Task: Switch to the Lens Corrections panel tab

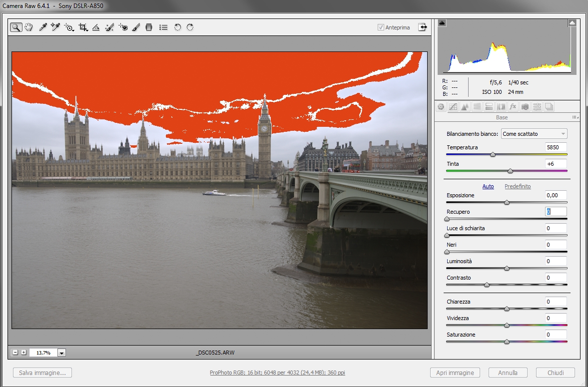Action: [501, 107]
